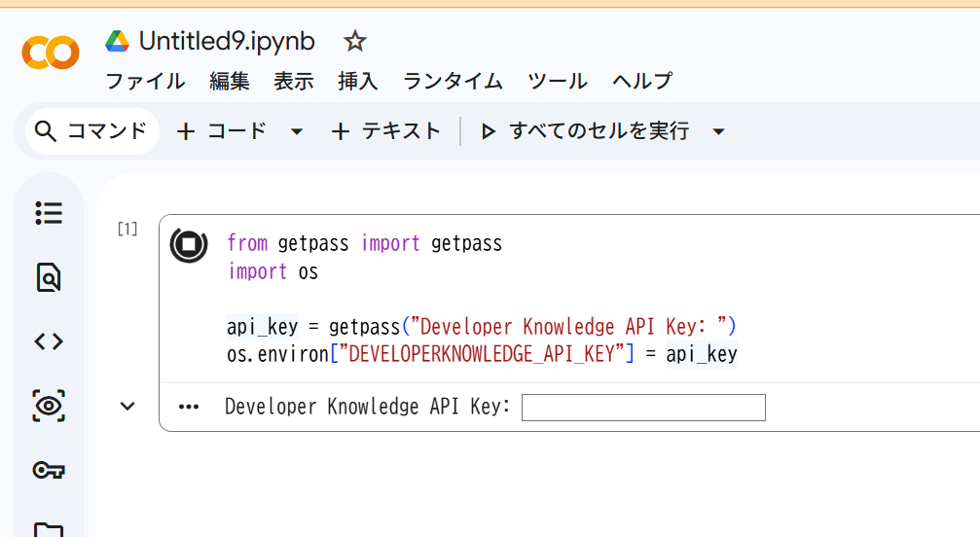Open the ヘルプ menu

point(642,81)
